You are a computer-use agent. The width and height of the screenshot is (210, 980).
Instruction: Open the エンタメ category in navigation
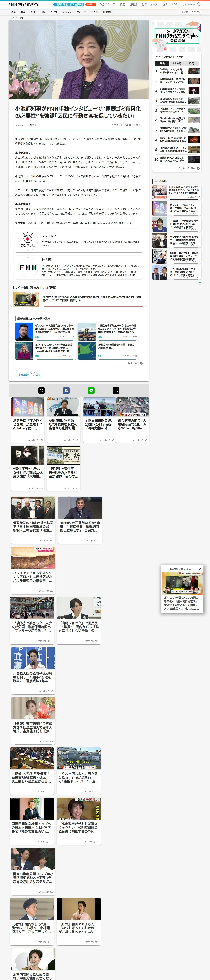click(67, 12)
